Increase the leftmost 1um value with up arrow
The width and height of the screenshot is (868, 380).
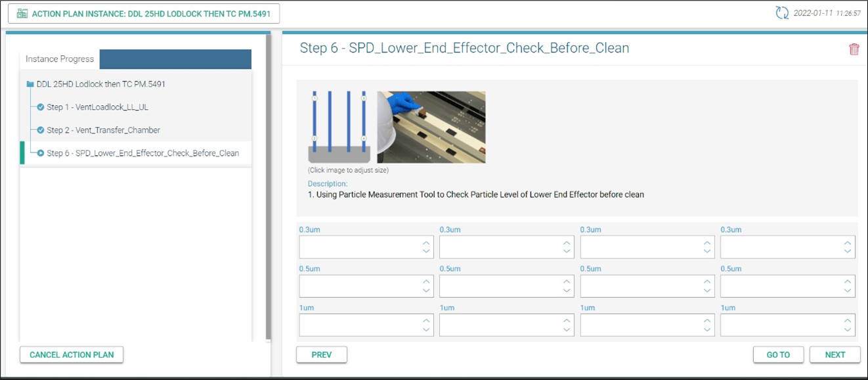[426, 321]
